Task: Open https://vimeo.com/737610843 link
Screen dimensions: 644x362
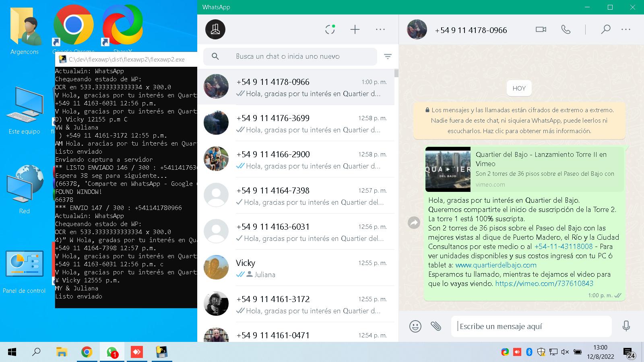Action: (x=544, y=284)
